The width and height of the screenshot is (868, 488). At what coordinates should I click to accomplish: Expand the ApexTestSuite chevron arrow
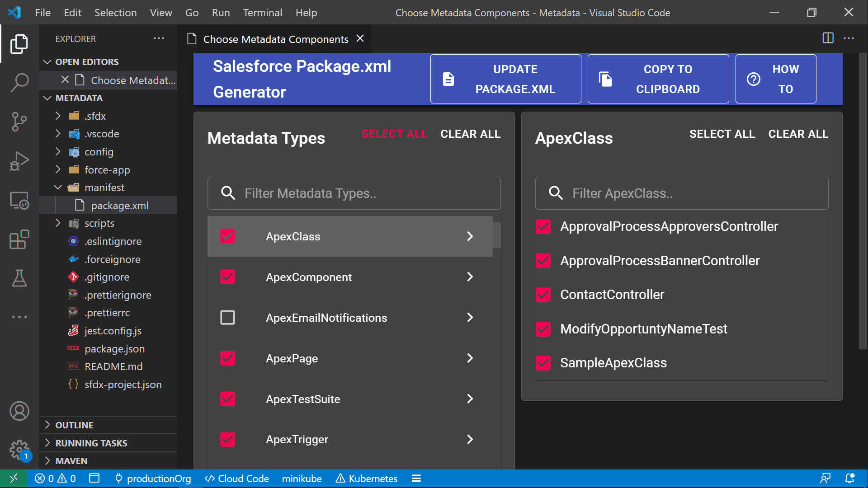point(470,399)
